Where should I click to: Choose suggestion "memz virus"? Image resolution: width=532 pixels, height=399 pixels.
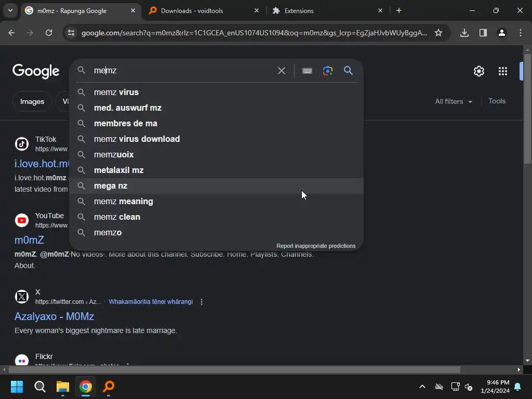click(216, 92)
